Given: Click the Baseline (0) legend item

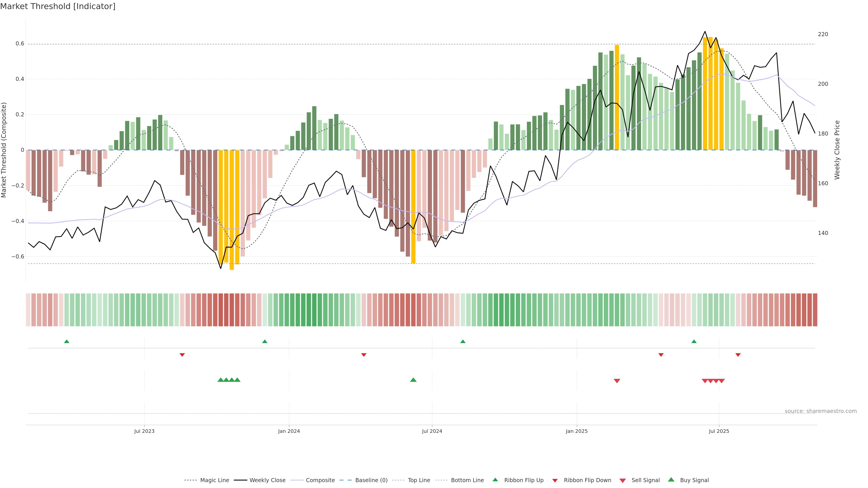Looking at the screenshot, I should pos(371,480).
